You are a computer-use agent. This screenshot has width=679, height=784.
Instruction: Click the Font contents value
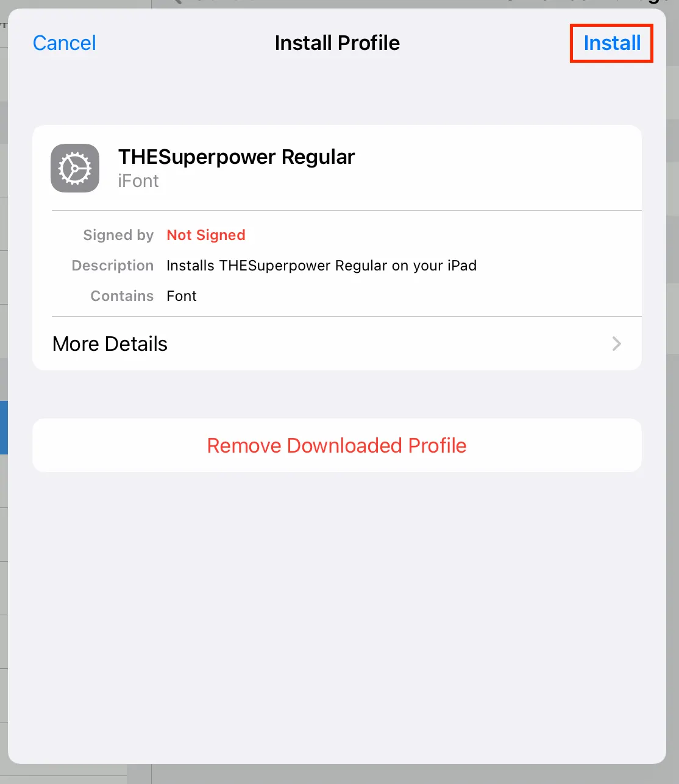pyautogui.click(x=182, y=296)
